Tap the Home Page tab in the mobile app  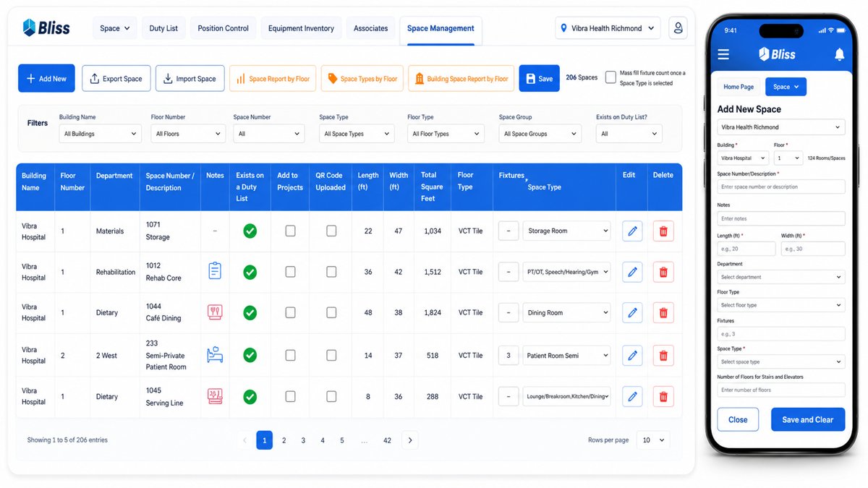click(x=739, y=87)
